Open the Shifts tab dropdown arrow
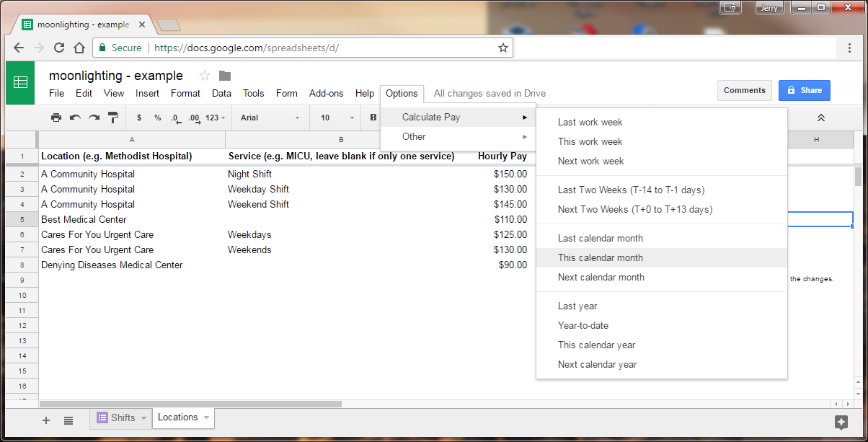The height and width of the screenshot is (442, 868). pos(143,418)
